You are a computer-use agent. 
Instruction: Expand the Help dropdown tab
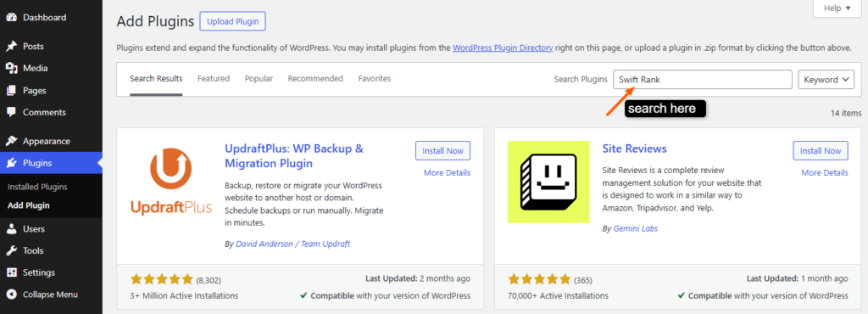point(836,8)
